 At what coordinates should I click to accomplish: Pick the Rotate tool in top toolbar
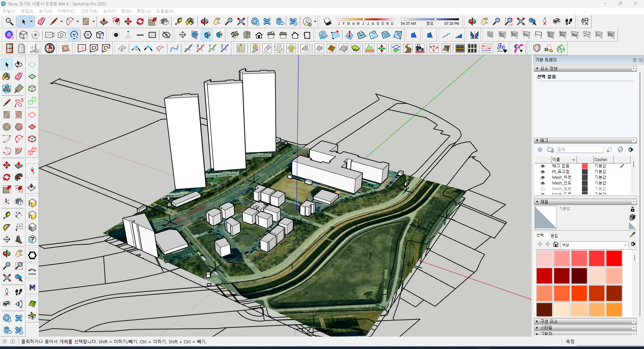coord(140,22)
